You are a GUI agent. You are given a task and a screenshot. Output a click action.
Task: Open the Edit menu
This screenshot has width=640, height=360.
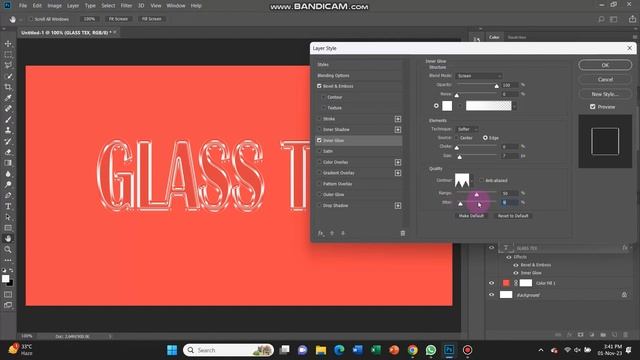click(x=37, y=6)
